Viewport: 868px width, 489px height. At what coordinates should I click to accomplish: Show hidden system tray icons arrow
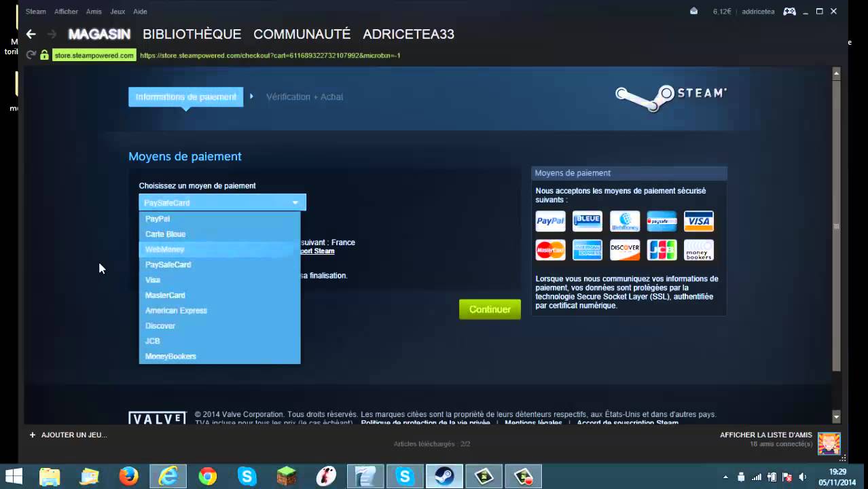click(x=725, y=477)
